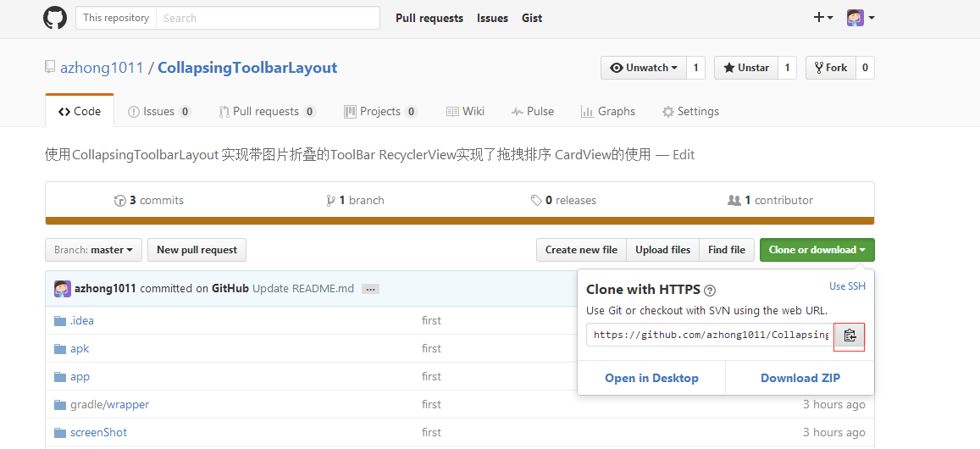Switch clone method with Use SSH
The width and height of the screenshot is (980, 449).
click(848, 285)
